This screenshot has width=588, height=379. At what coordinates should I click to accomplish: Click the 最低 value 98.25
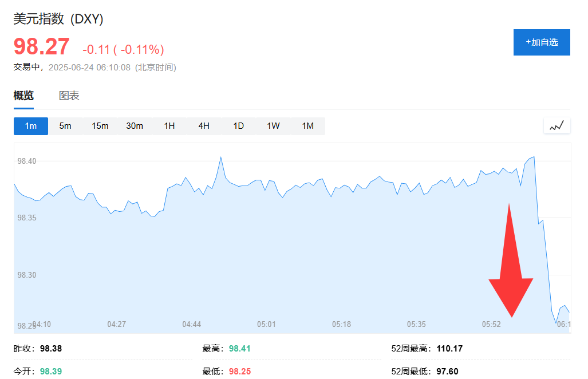click(240, 372)
